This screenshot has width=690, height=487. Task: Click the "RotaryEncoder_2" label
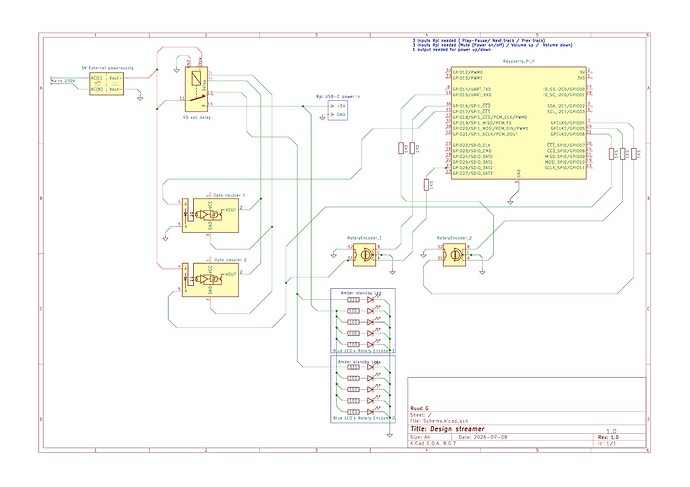click(455, 238)
